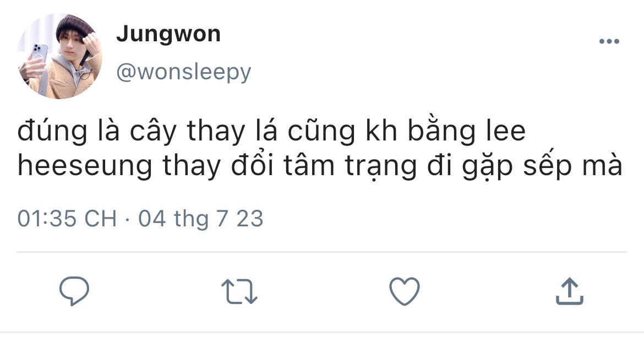Open the three-dot more options icon
Image resolution: width=644 pixels, height=342 pixels.
pos(609,41)
